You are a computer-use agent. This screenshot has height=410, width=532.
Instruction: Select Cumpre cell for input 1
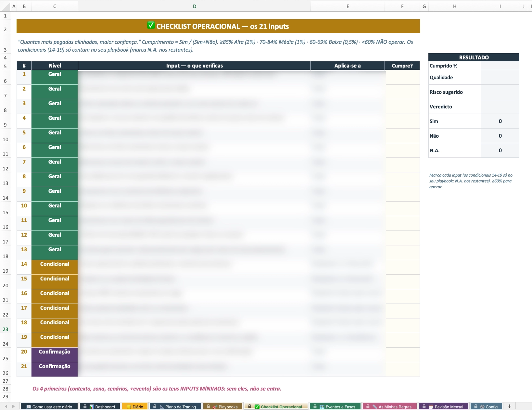tap(402, 77)
